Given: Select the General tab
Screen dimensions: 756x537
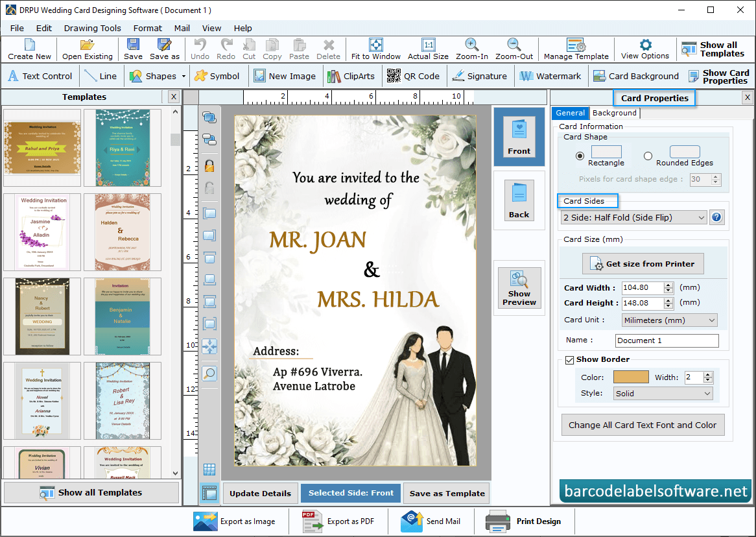Looking at the screenshot, I should [570, 113].
